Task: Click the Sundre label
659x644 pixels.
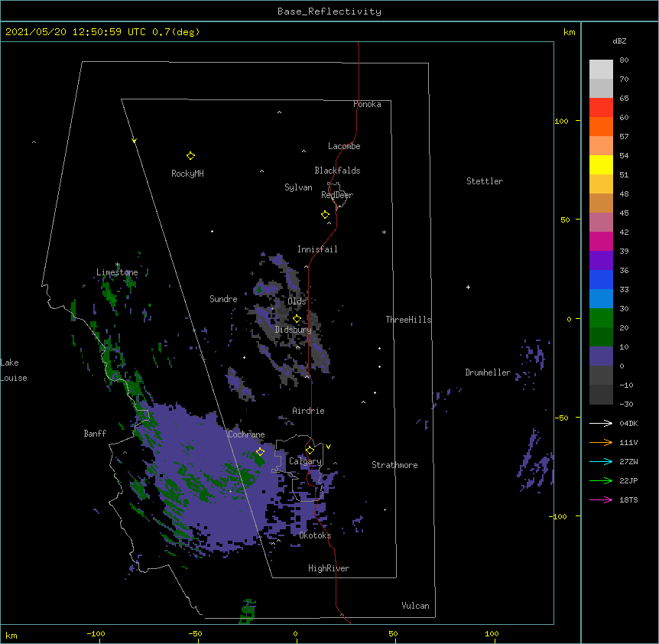Action: coord(223,299)
